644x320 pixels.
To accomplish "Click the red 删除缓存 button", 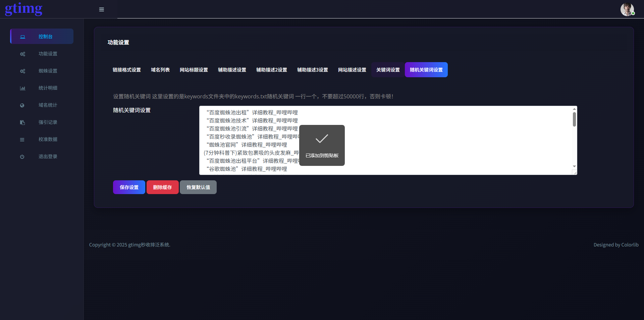I will coord(163,187).
